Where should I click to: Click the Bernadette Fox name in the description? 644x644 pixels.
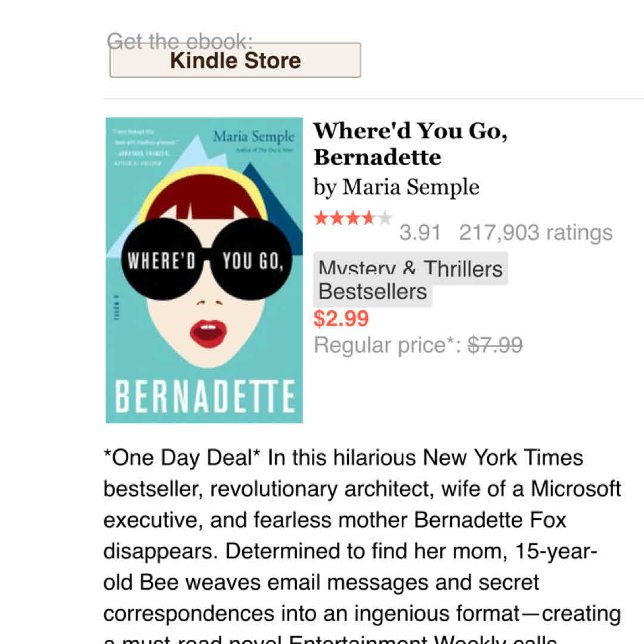490,520
